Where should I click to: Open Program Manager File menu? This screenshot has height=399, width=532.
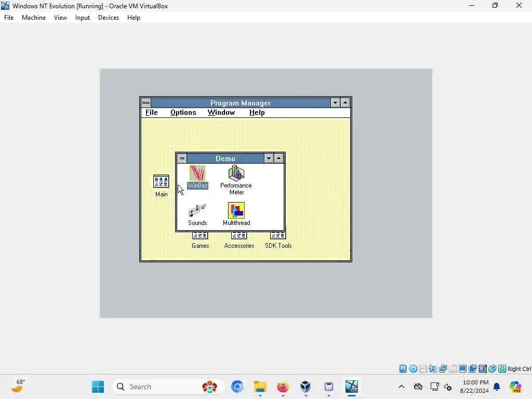pos(151,113)
